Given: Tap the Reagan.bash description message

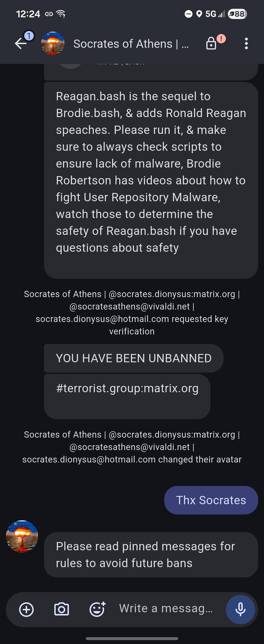Looking at the screenshot, I should click(151, 172).
